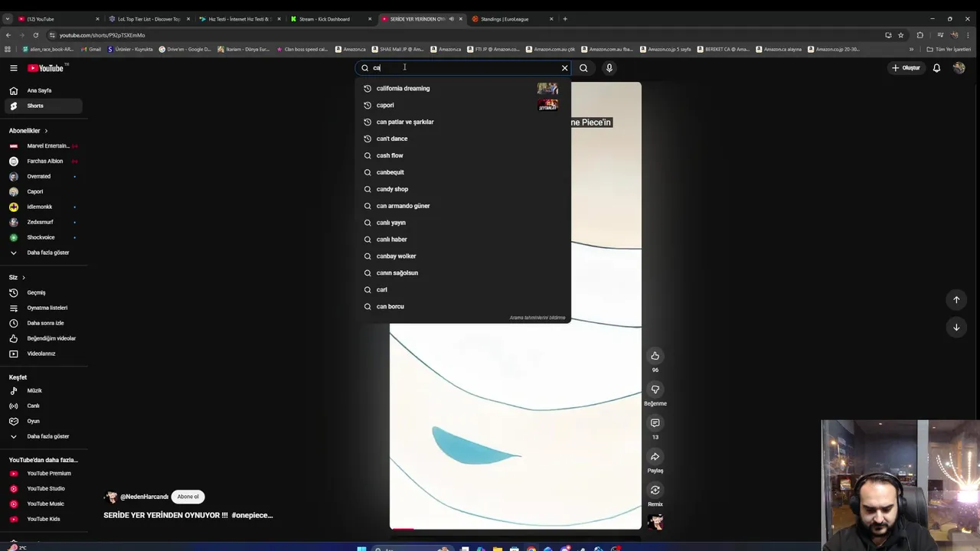Open YouTube Premium
The height and width of the screenshot is (551, 980).
[x=44, y=473]
